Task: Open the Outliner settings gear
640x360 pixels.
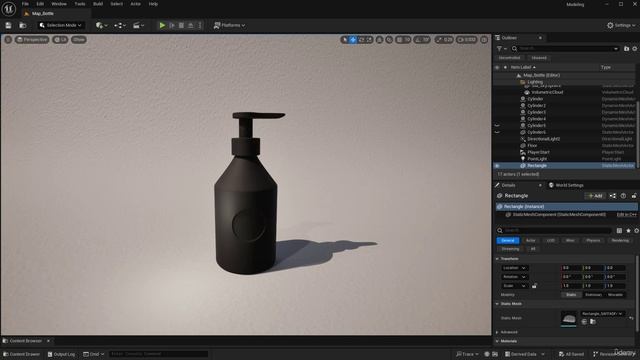Action: tap(635, 49)
